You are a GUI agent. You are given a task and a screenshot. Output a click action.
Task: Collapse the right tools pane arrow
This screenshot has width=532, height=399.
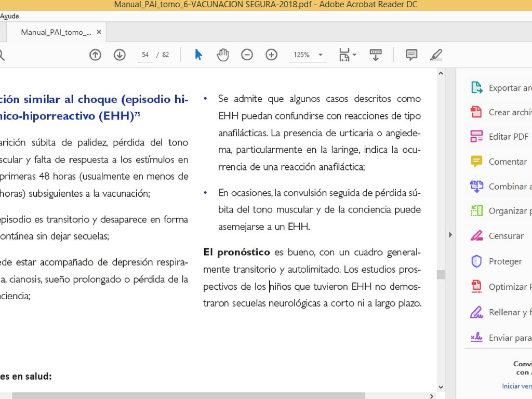click(x=450, y=235)
